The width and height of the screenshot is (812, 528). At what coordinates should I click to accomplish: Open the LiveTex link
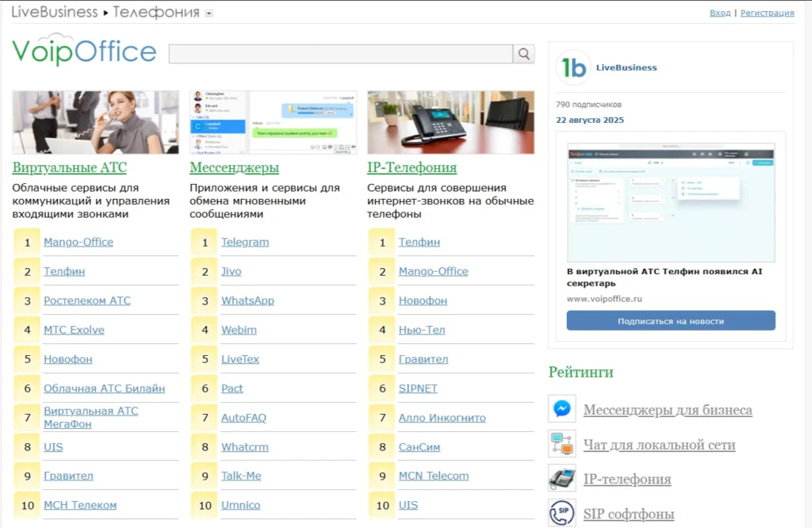pos(239,359)
